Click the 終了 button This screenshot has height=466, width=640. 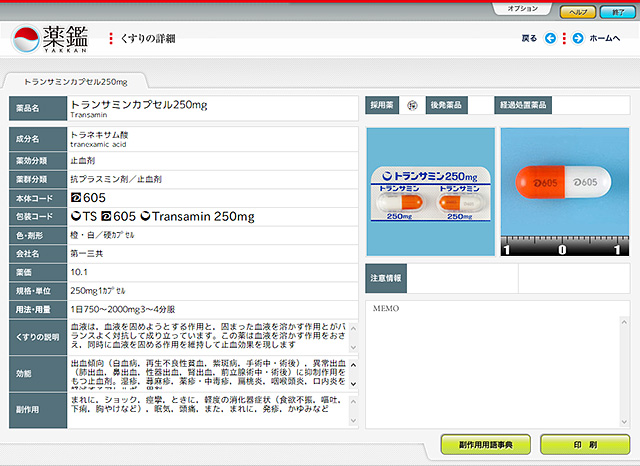[618, 12]
